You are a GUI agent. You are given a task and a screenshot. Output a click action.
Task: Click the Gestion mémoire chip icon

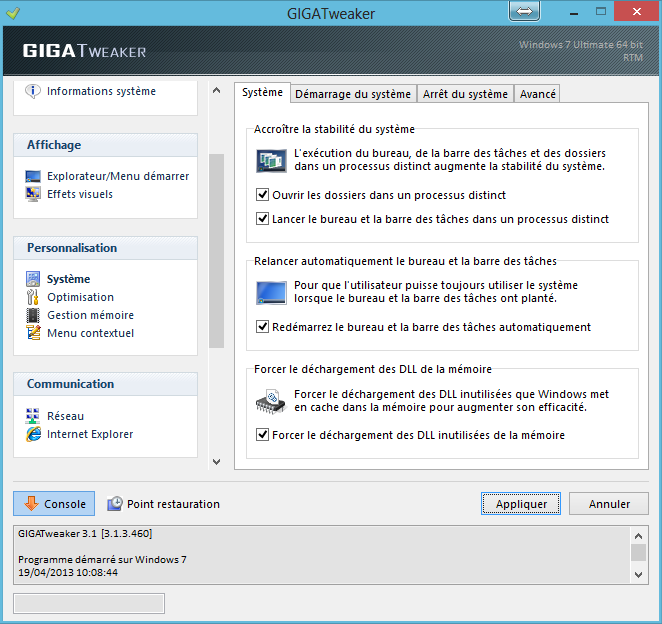click(x=33, y=315)
